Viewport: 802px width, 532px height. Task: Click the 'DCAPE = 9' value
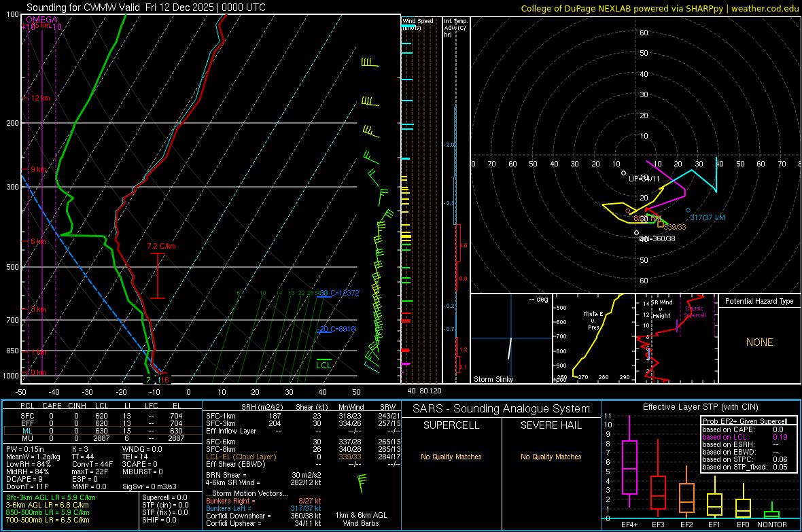point(24,479)
